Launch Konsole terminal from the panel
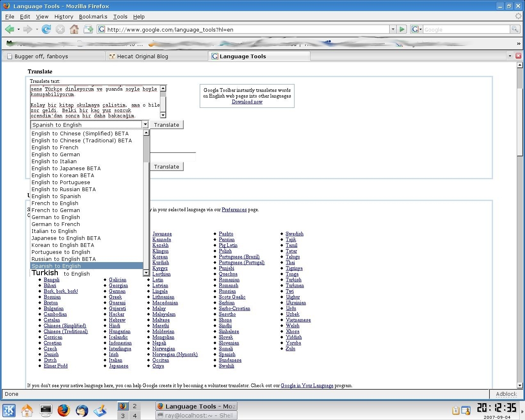 pos(46,410)
